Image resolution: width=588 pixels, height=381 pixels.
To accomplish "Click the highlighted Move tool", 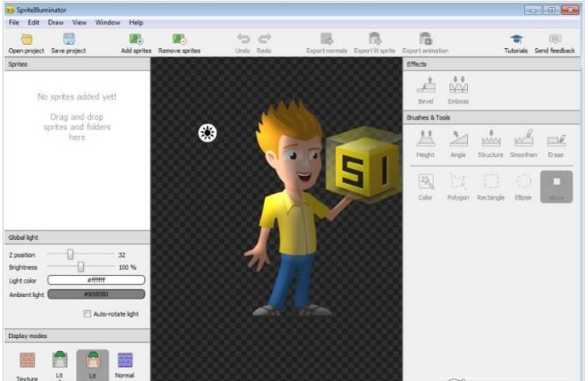I will 556,187.
